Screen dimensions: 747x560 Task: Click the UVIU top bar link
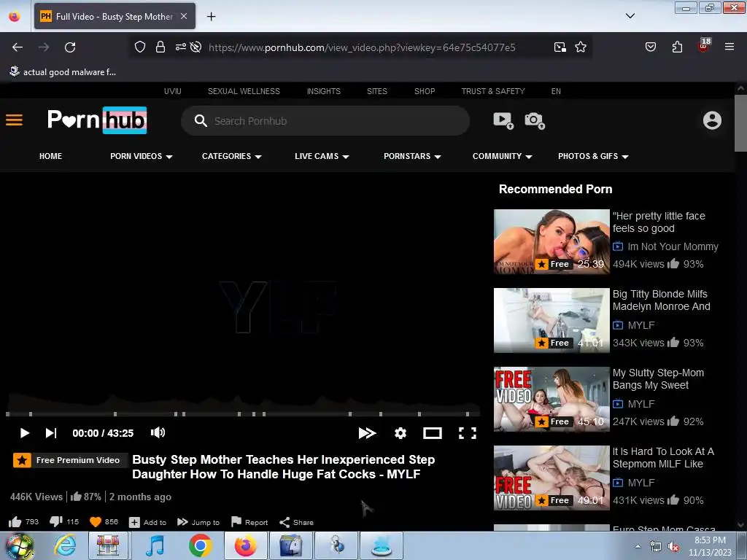(x=172, y=91)
